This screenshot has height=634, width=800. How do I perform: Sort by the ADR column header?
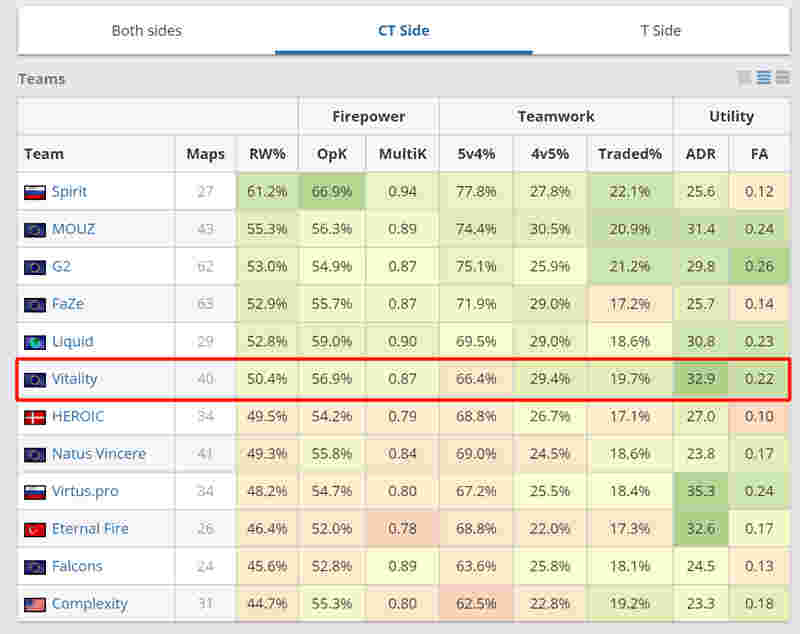[701, 154]
